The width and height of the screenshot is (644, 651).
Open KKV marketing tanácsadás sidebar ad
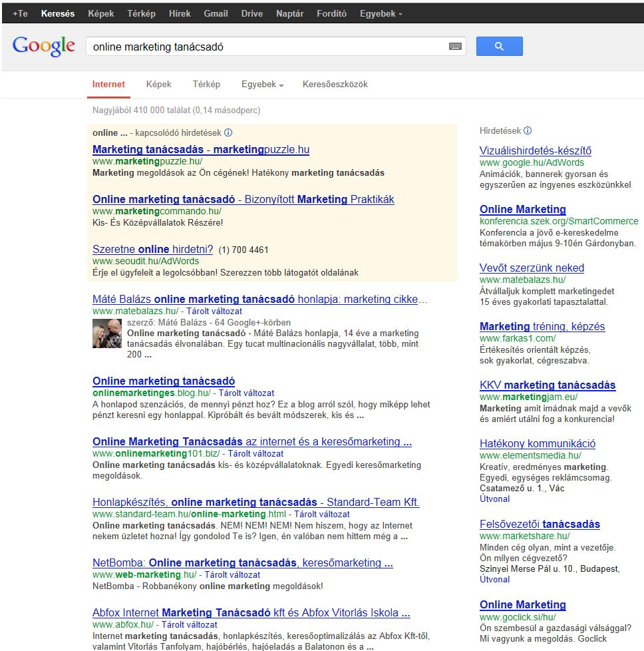pyautogui.click(x=547, y=385)
